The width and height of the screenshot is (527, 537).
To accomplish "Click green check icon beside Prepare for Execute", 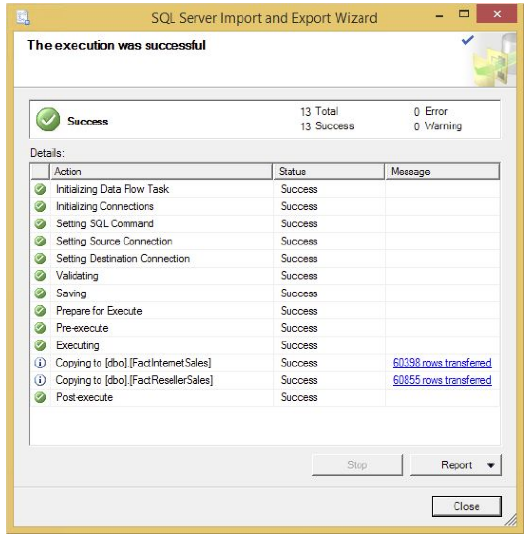I will coord(40,311).
